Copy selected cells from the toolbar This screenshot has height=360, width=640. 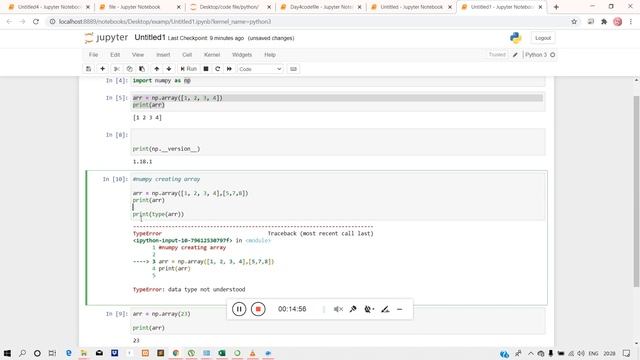(x=129, y=69)
